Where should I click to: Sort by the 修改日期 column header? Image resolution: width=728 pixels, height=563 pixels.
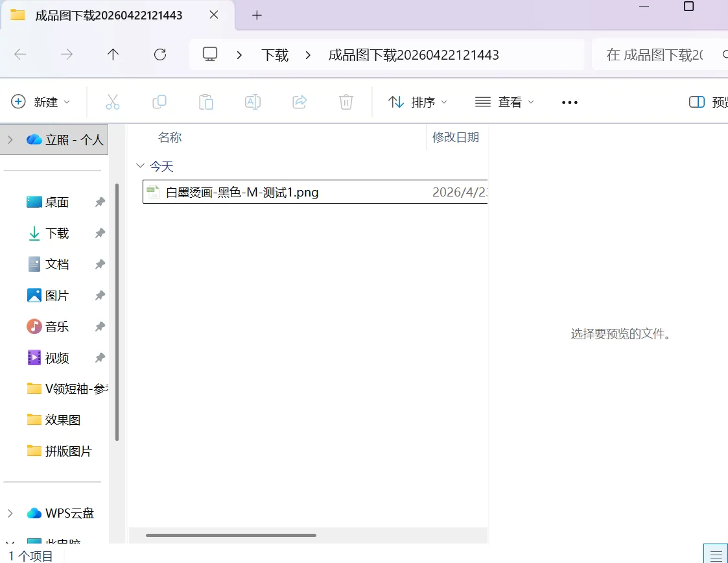coord(456,137)
